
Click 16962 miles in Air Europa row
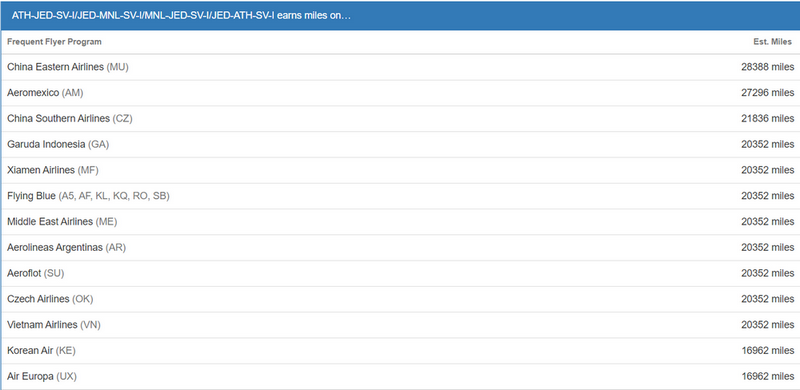(767, 377)
